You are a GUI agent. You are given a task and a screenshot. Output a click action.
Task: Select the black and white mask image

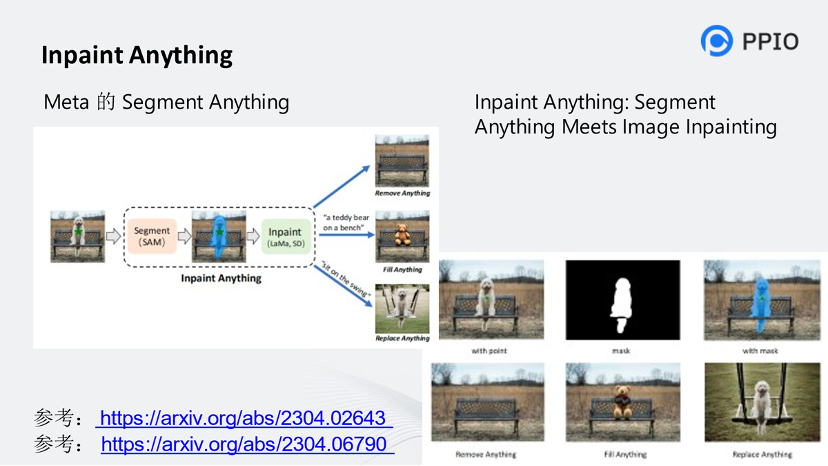[622, 301]
